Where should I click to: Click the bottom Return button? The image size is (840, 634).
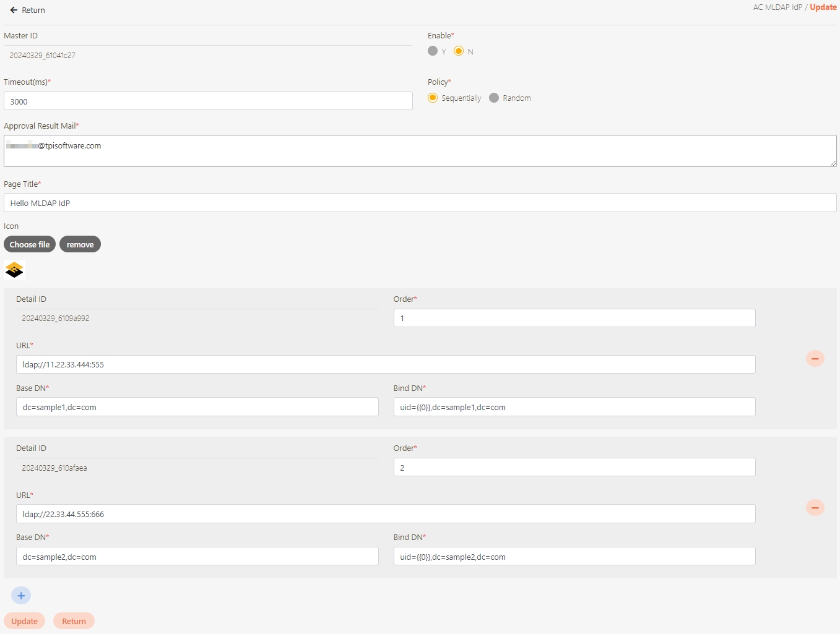[x=74, y=621]
